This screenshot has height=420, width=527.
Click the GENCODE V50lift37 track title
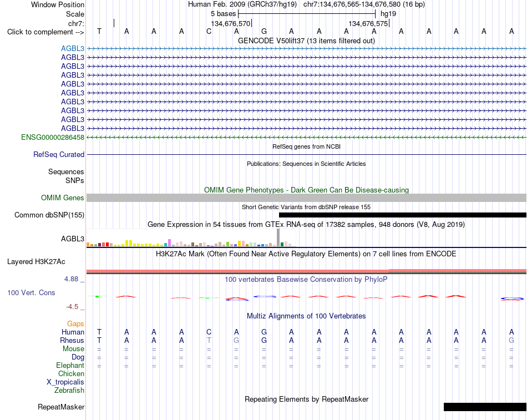(306, 41)
